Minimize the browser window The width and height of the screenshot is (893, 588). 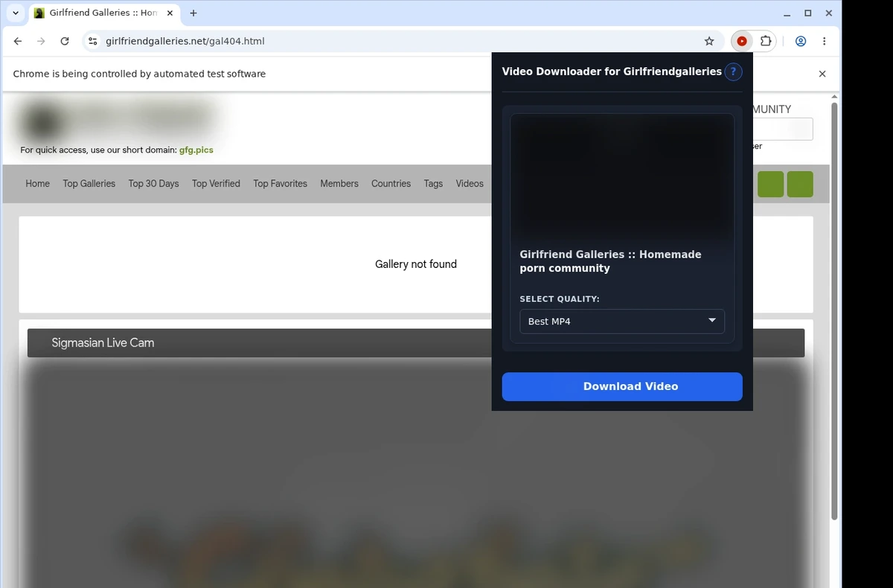click(x=787, y=13)
